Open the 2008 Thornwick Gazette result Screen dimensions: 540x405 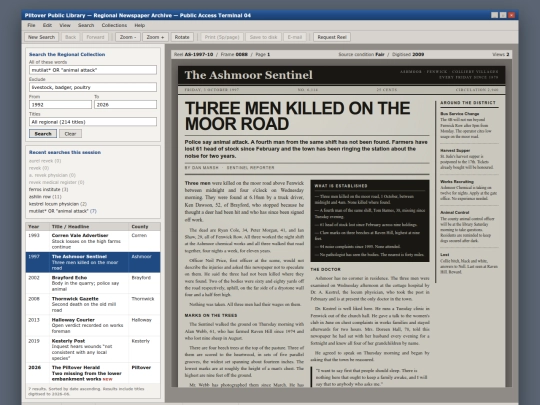coord(93,304)
